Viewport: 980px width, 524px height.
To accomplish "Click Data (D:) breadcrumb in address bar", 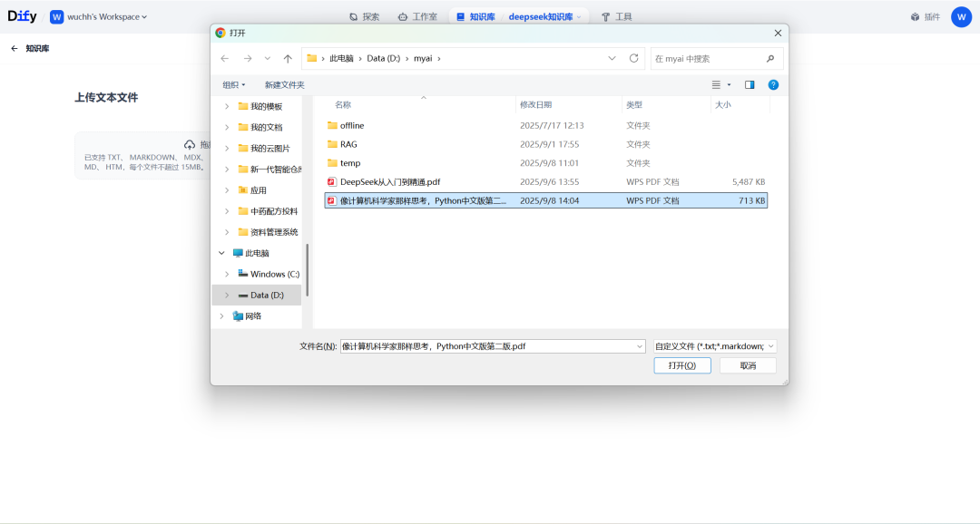I will tap(383, 58).
